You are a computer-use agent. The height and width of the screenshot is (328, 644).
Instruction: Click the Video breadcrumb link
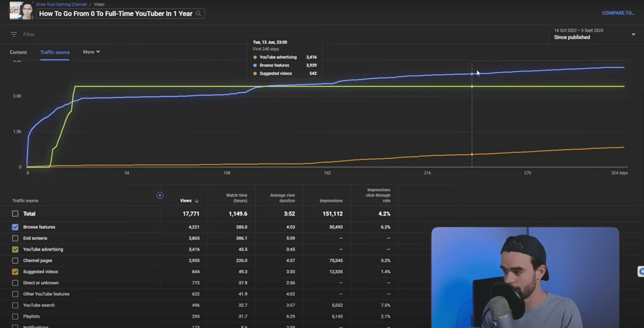coord(99,4)
